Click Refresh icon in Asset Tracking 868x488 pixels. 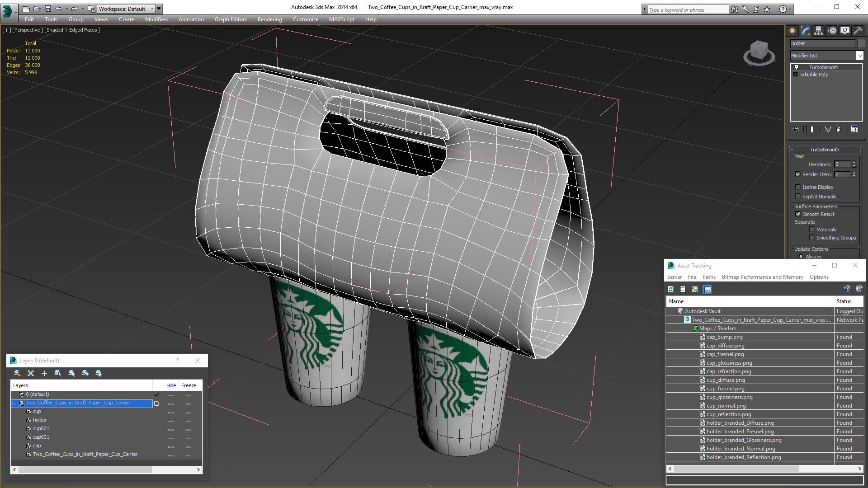(671, 289)
